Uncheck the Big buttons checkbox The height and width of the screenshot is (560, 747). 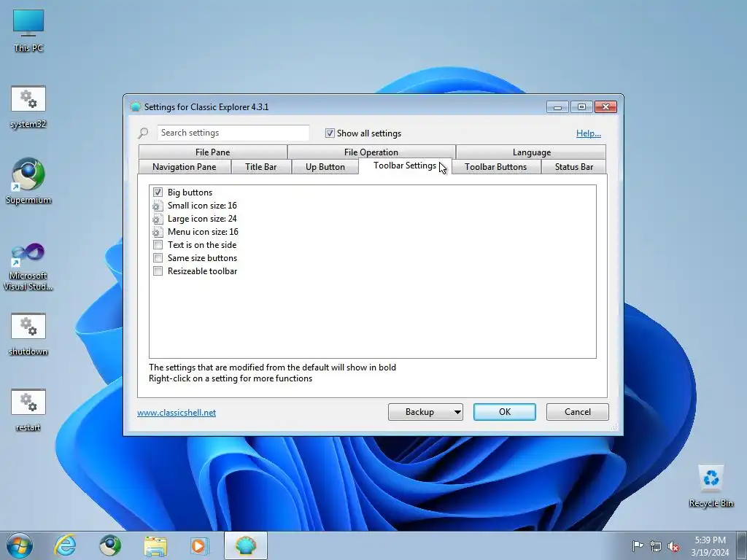pyautogui.click(x=158, y=192)
